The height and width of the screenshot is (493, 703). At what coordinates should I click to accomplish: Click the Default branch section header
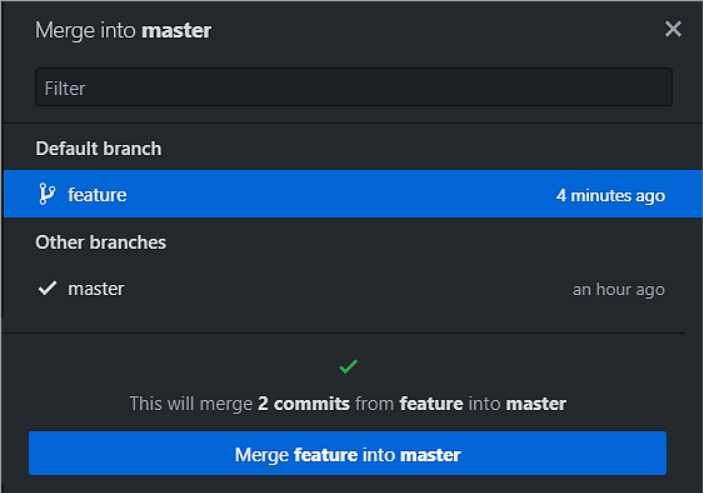click(98, 148)
